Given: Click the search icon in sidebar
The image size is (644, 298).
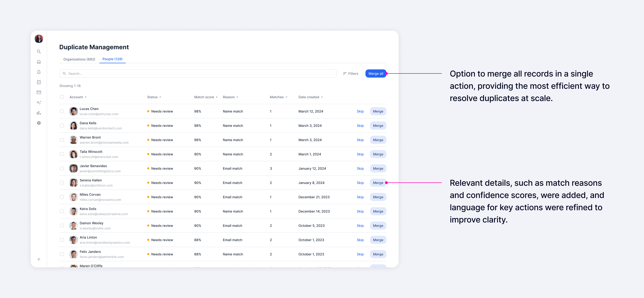Looking at the screenshot, I should [x=39, y=52].
